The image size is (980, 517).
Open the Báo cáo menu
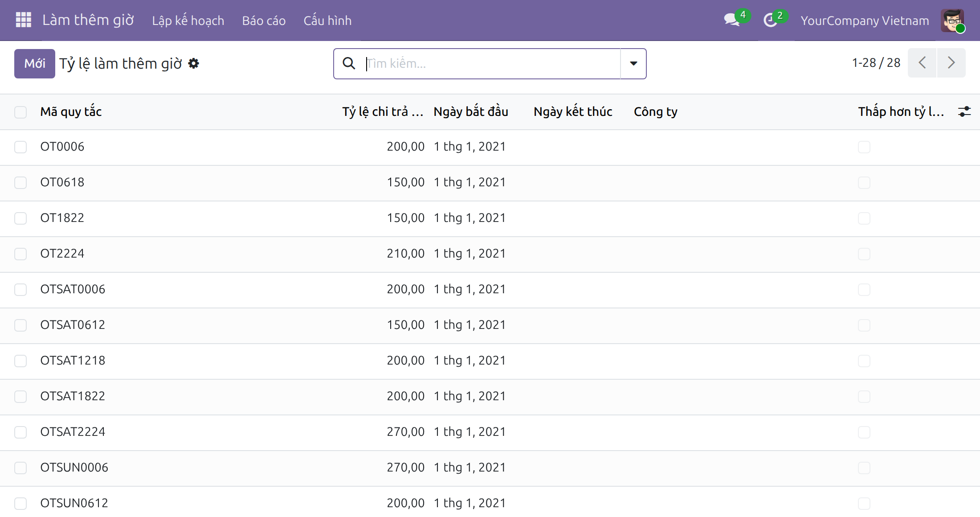(x=264, y=21)
